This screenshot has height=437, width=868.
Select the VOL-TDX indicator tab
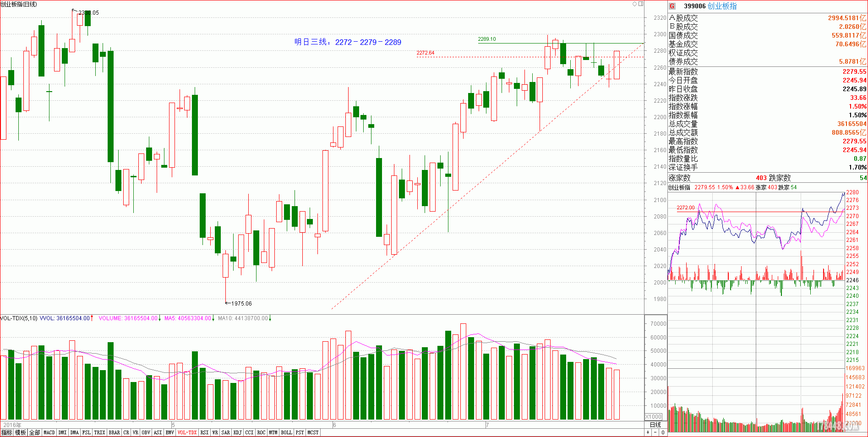click(187, 432)
